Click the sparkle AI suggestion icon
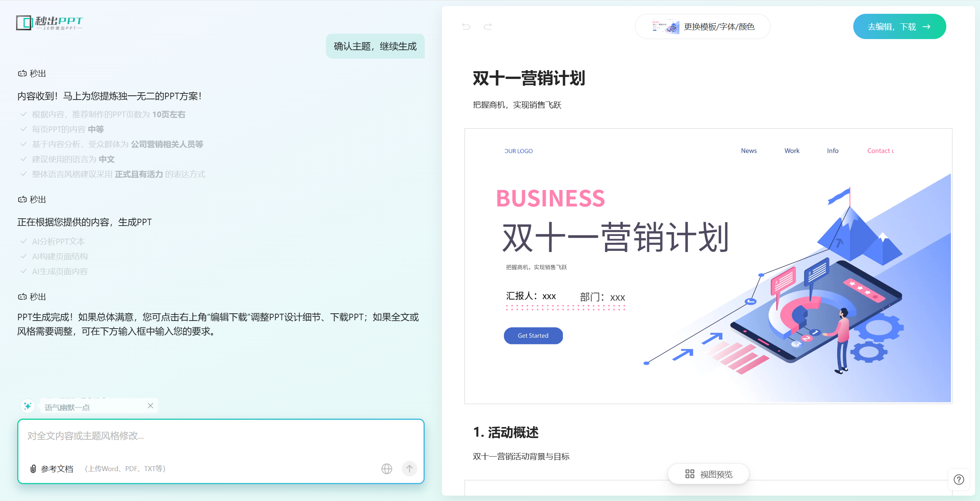 pos(28,406)
